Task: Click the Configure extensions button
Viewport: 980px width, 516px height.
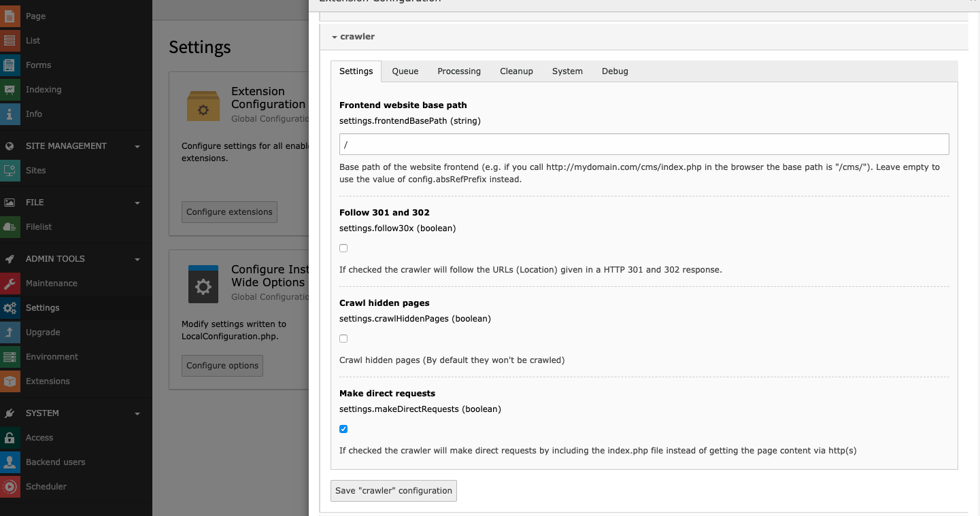Action: [x=229, y=211]
